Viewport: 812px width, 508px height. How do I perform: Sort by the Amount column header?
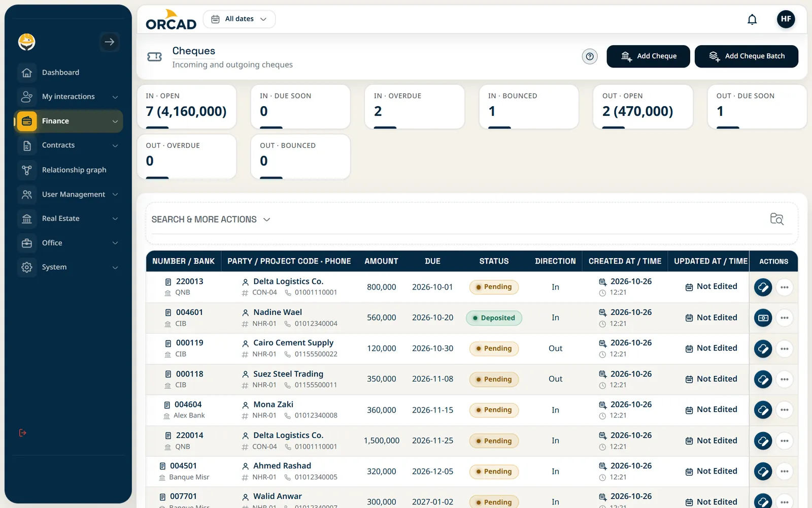tap(381, 261)
